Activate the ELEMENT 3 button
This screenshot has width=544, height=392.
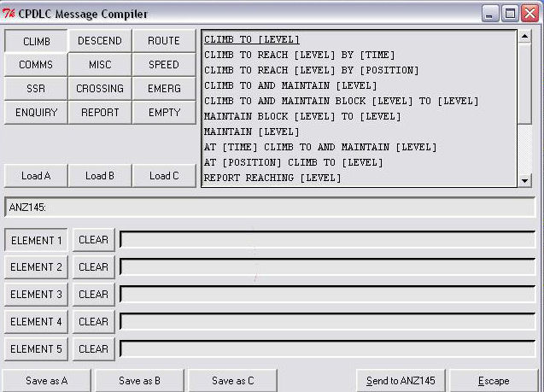pyautogui.click(x=36, y=295)
